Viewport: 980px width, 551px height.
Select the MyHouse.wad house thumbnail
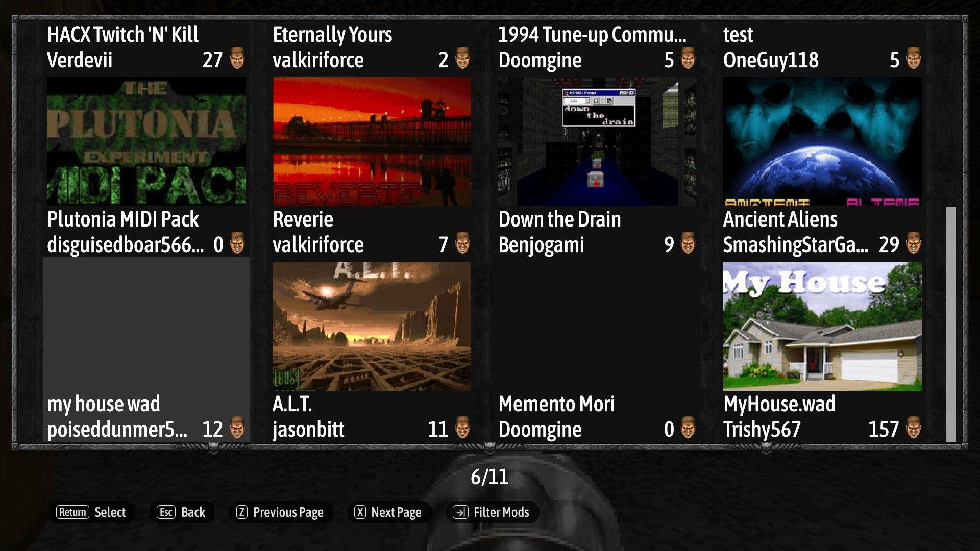coord(822,327)
